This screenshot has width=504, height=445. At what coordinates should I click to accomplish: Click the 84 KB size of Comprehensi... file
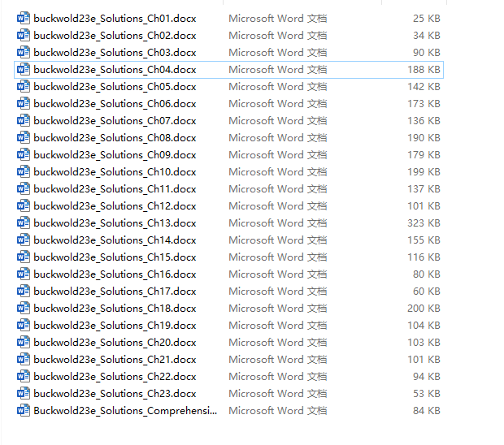point(427,410)
